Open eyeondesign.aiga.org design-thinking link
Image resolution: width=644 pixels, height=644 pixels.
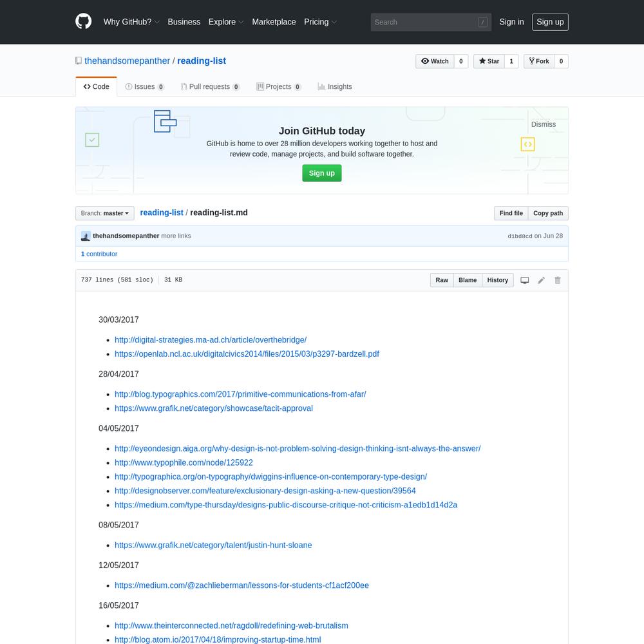pyautogui.click(x=298, y=448)
